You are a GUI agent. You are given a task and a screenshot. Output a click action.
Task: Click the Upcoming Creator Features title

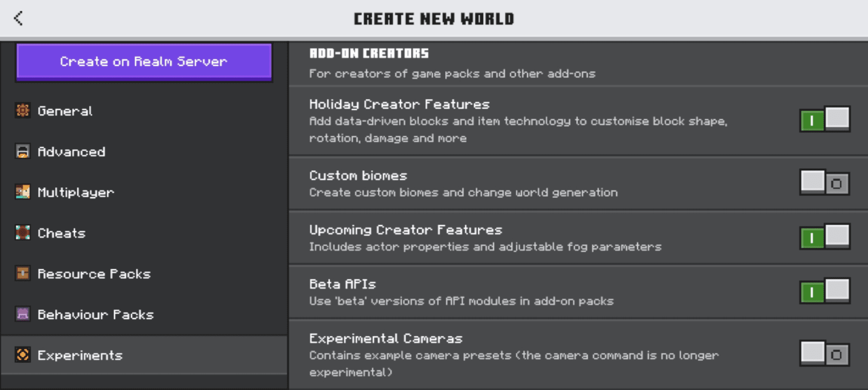click(x=406, y=230)
